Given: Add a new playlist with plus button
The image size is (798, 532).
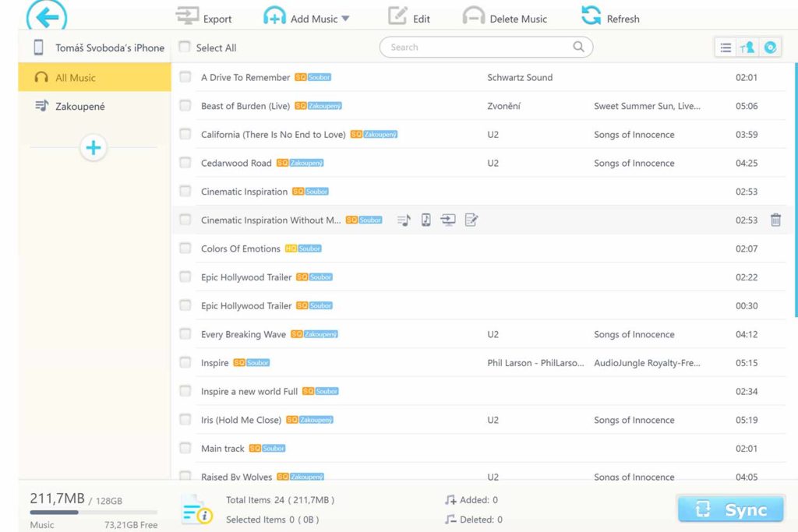Looking at the screenshot, I should (94, 147).
